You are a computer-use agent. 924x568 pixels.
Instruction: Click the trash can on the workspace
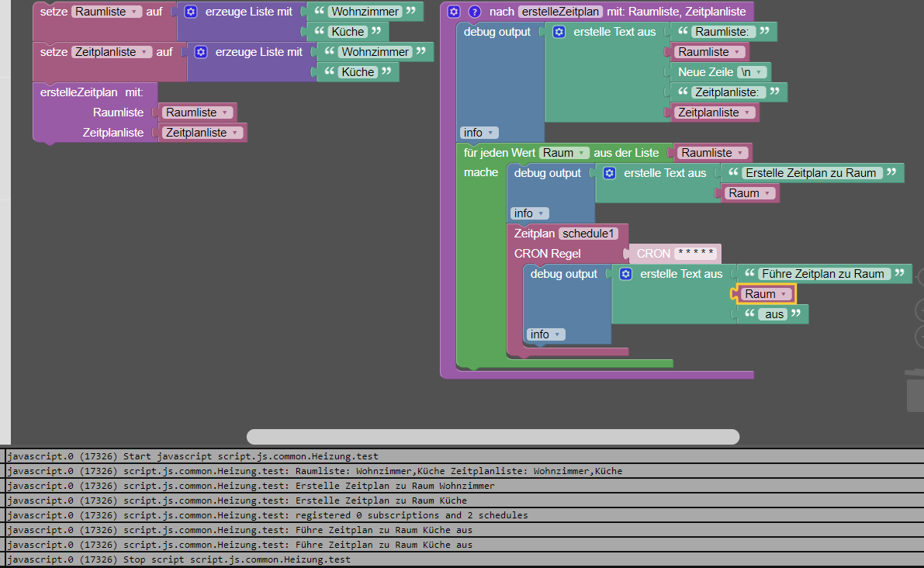coord(914,390)
